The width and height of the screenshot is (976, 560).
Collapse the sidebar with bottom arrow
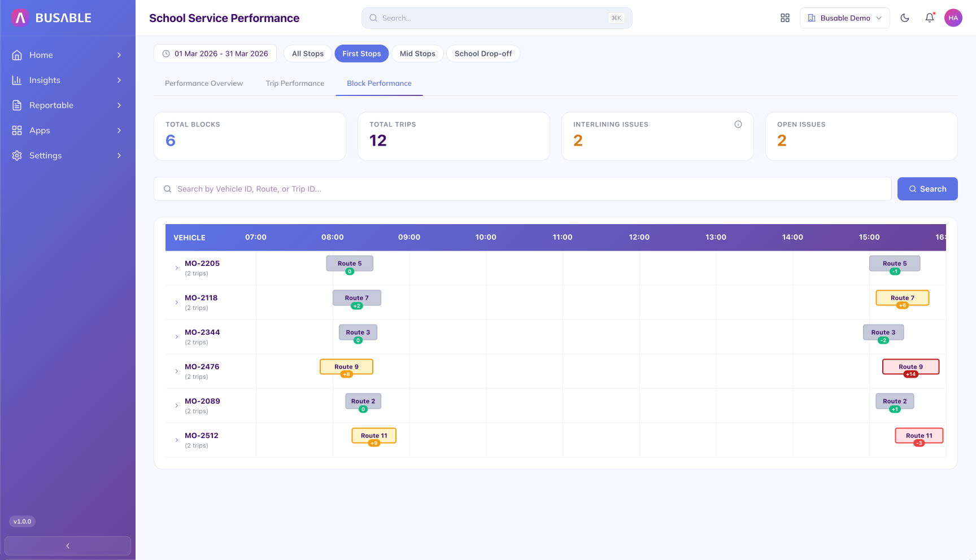point(68,546)
